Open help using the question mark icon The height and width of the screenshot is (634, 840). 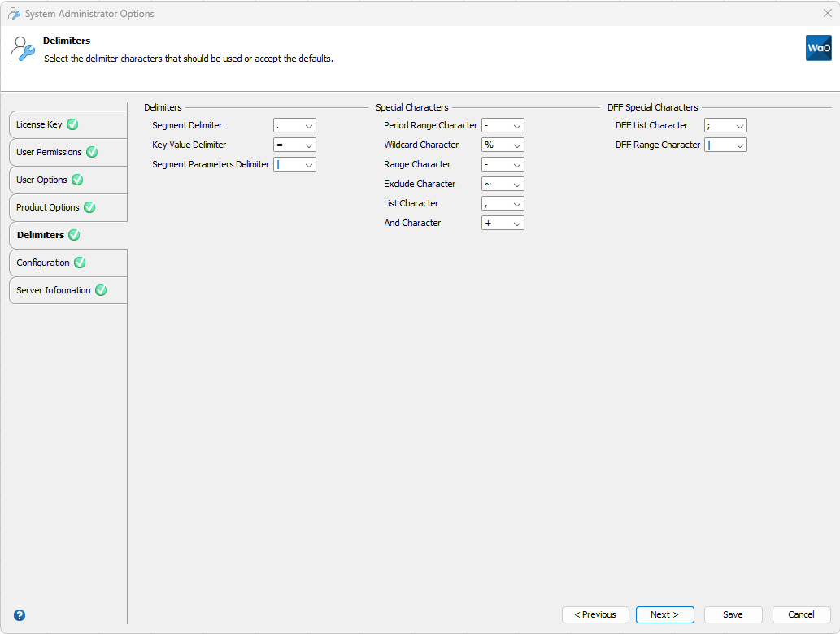[x=18, y=615]
